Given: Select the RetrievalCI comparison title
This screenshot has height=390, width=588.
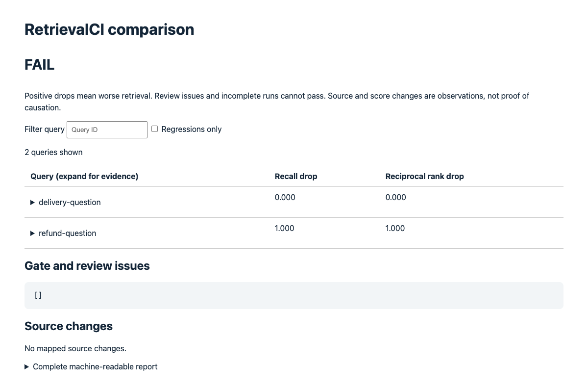Looking at the screenshot, I should click(109, 29).
